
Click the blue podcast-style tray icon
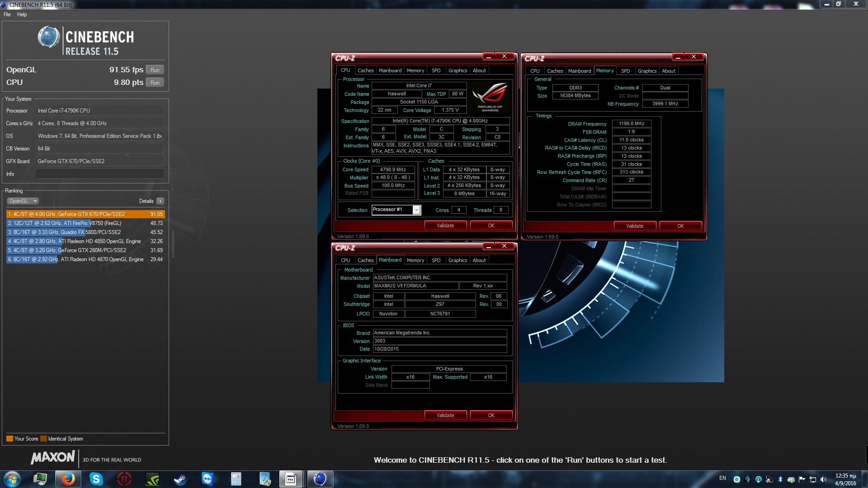pyautogui.click(x=759, y=479)
